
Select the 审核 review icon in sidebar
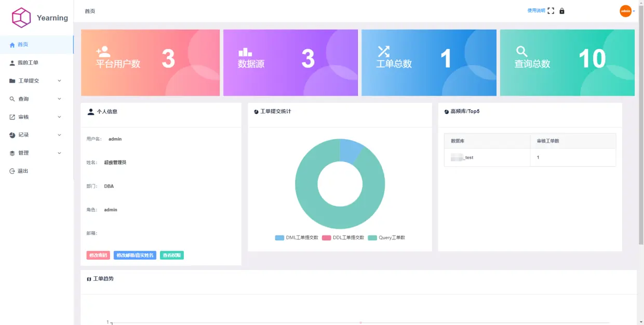pyautogui.click(x=11, y=116)
